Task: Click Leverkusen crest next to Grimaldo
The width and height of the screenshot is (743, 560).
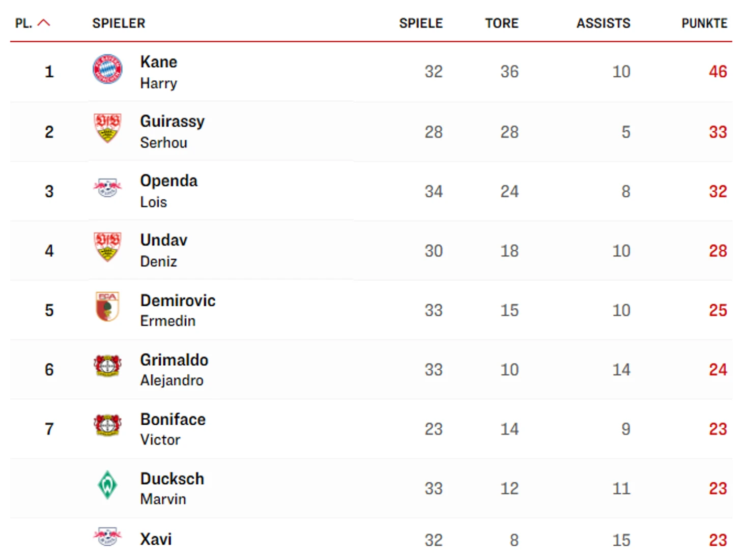Action: click(x=107, y=366)
